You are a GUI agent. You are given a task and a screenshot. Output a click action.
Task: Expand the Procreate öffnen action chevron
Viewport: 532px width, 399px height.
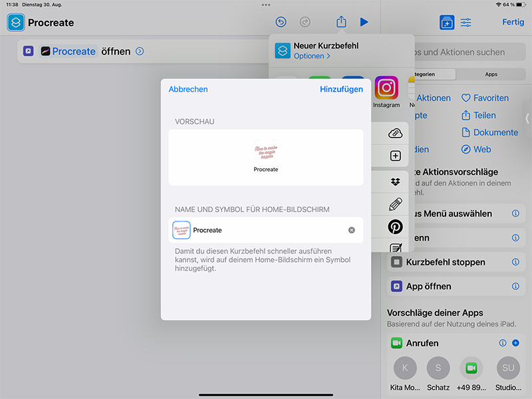click(140, 51)
